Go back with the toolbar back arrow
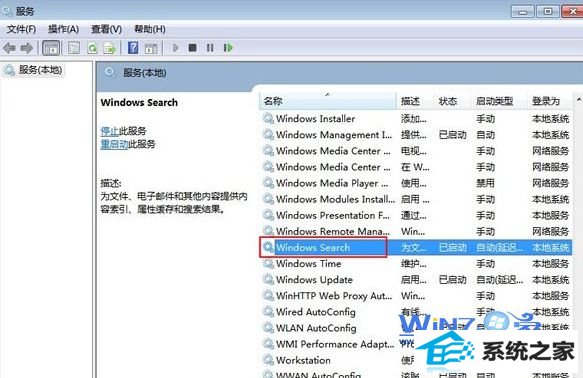Screen dimensions: 583x378 (9, 48)
